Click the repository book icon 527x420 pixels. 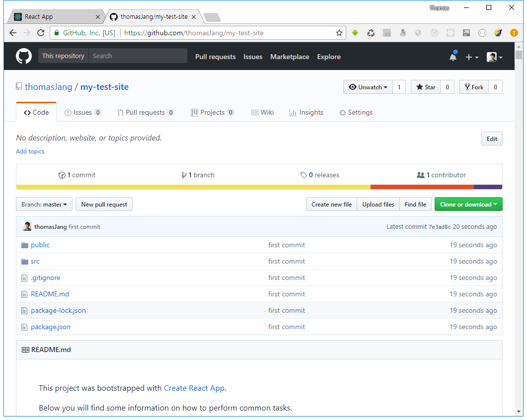19,87
